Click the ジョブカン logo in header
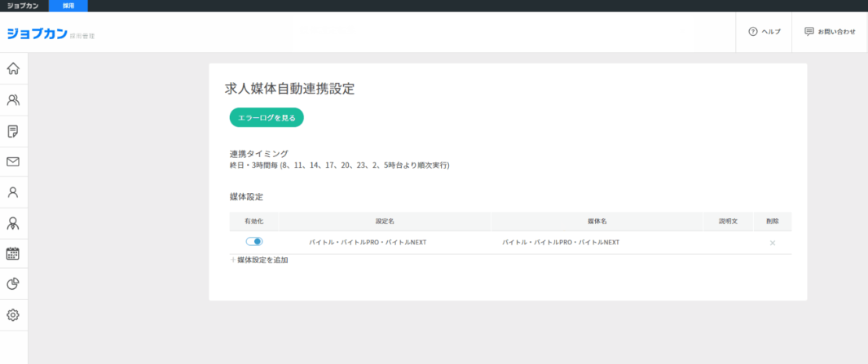This screenshot has height=364, width=868. click(x=37, y=33)
